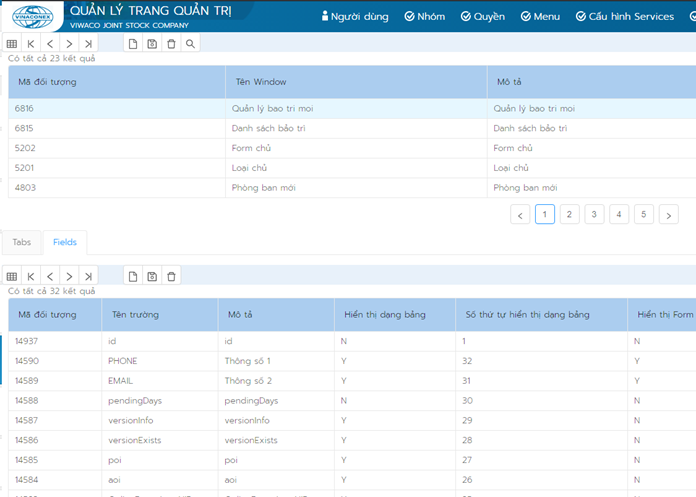Click the save icon in the Fields toolbar

pos(152,276)
